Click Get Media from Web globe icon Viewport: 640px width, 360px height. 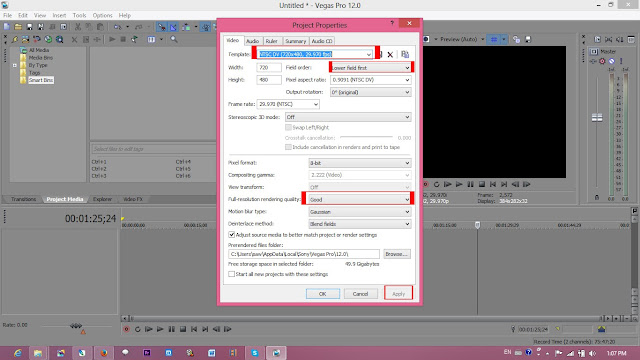click(x=48, y=40)
